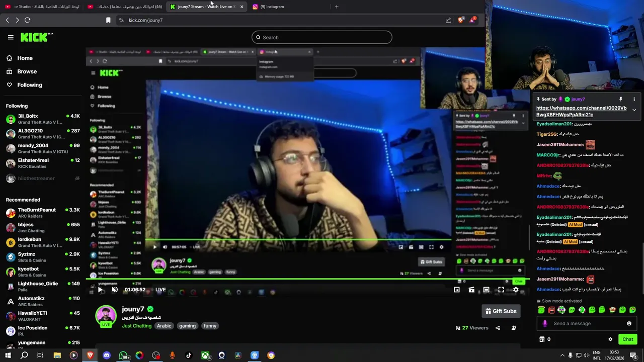Expand the pinned message chevron

click(634, 110)
